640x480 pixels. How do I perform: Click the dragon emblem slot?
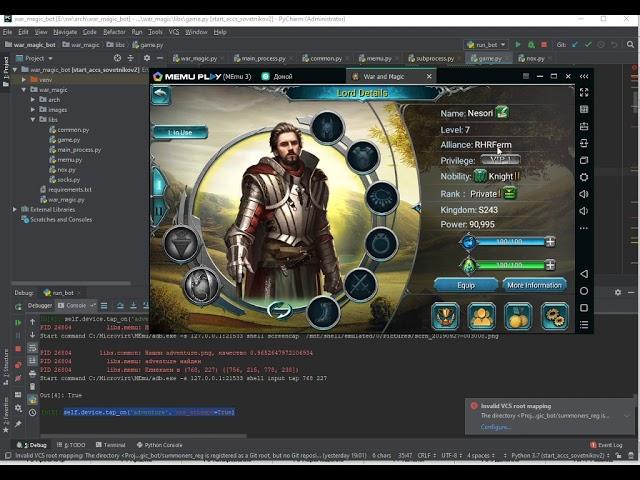tap(201, 284)
